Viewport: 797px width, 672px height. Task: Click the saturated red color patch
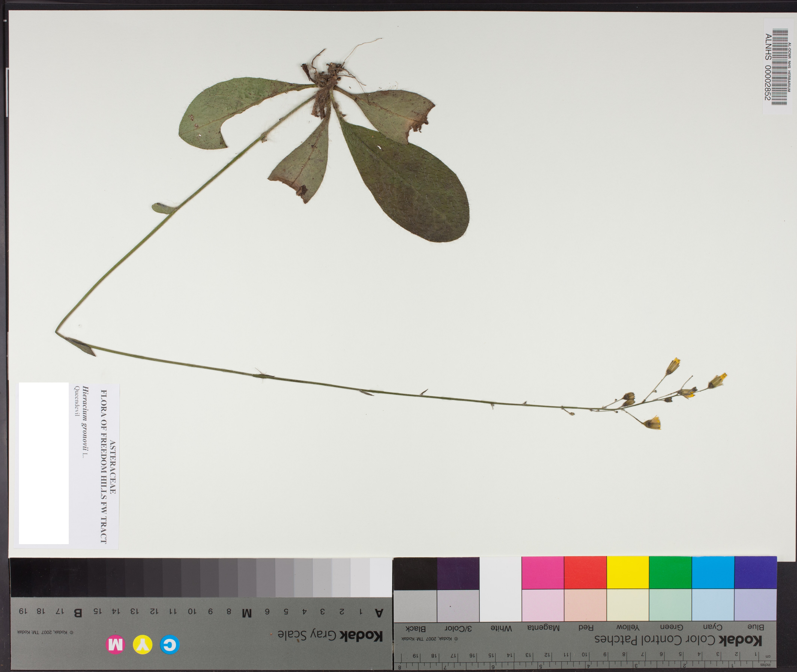(585, 572)
